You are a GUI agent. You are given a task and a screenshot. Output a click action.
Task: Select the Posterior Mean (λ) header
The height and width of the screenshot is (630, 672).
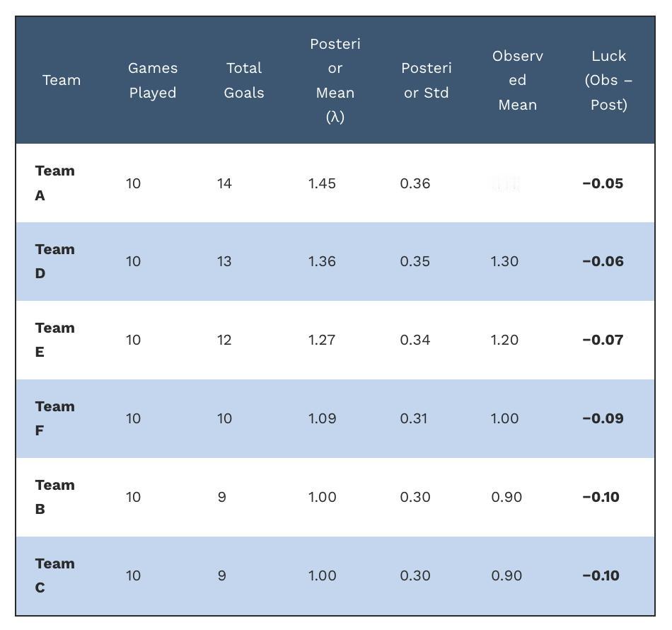pos(335,80)
